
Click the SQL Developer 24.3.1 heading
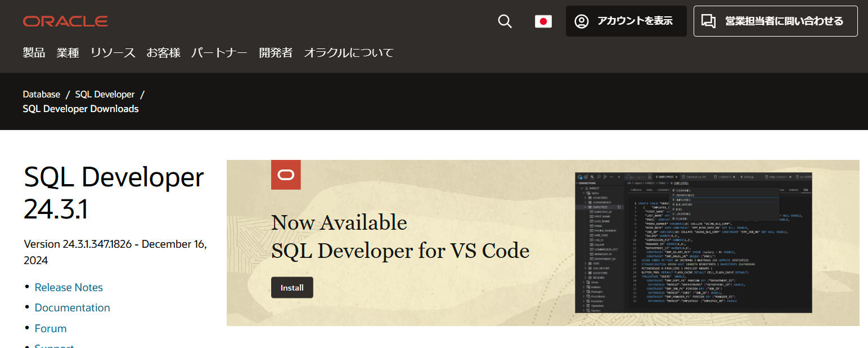click(114, 193)
